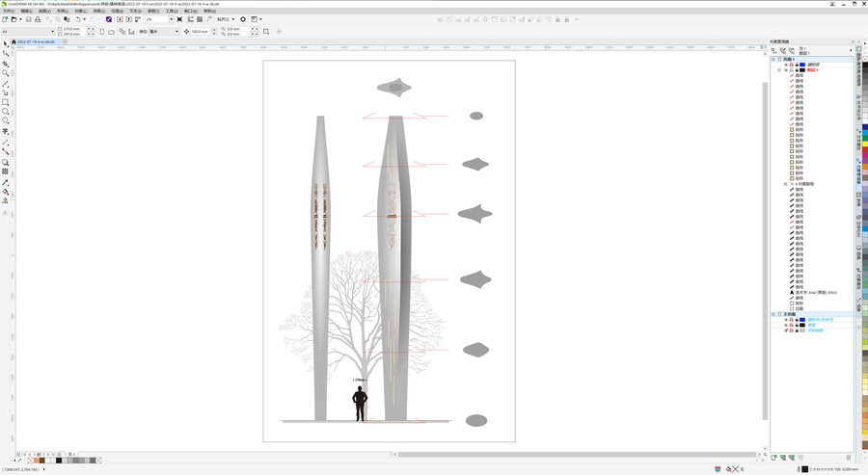Open the zoom level dropdown
This screenshot has width=868, height=475.
[x=171, y=19]
